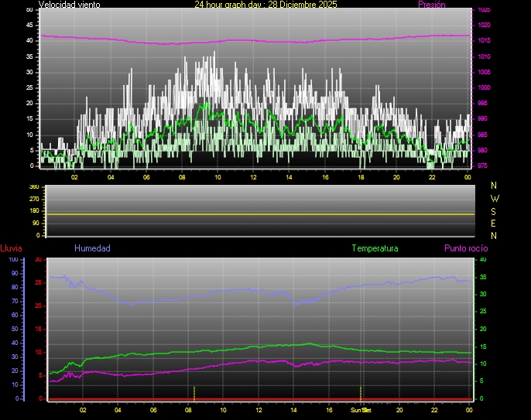Select the 24 hour graph date title
531x420 pixels.
point(265,5)
